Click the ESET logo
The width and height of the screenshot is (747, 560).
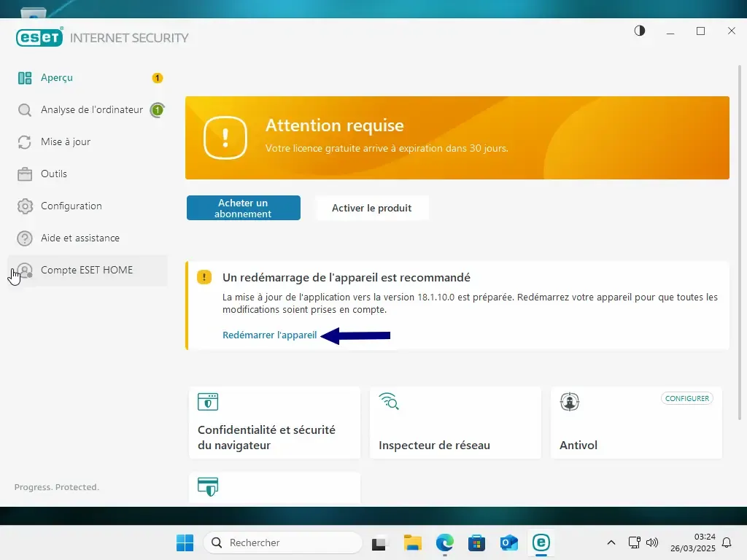(39, 37)
